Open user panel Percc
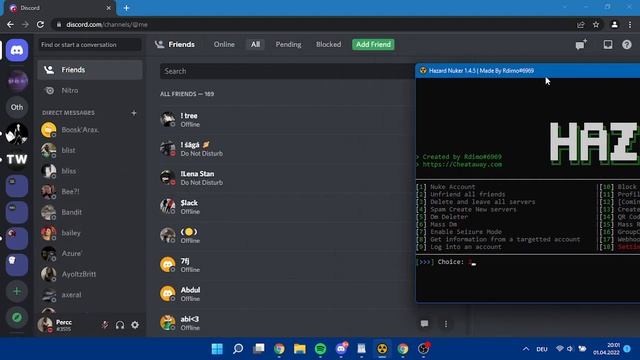 [64, 325]
